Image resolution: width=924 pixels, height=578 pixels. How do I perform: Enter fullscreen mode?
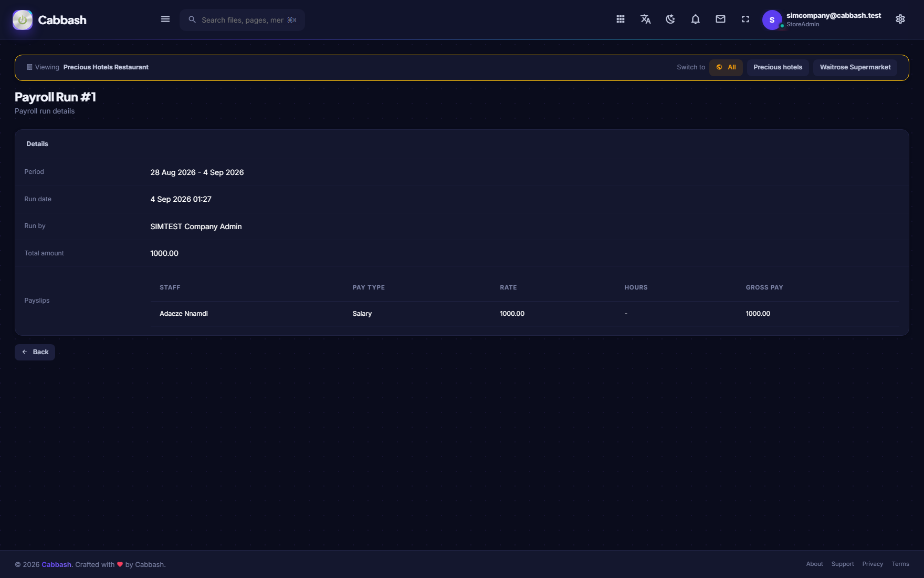745,19
